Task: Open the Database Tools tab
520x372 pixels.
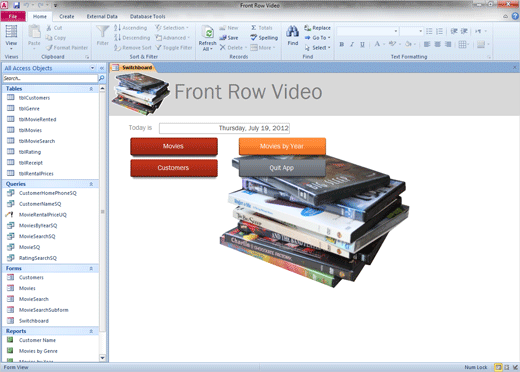Action: pos(147,16)
